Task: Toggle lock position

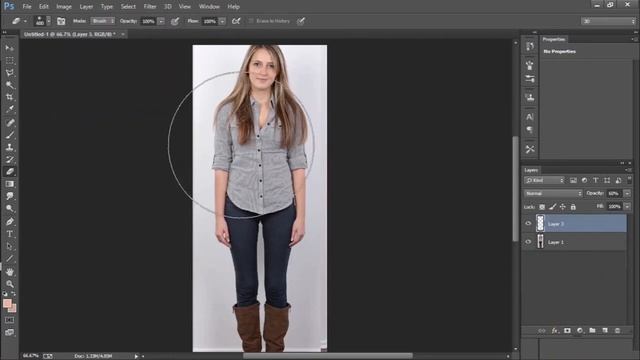Action: pyautogui.click(x=563, y=207)
